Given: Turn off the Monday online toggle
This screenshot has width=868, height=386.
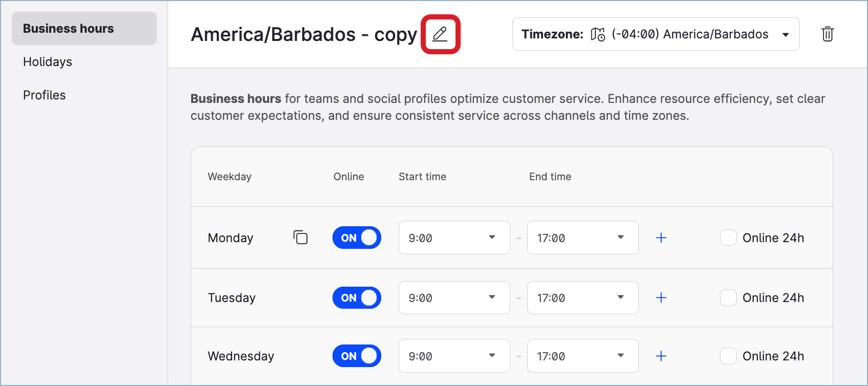Looking at the screenshot, I should (357, 238).
